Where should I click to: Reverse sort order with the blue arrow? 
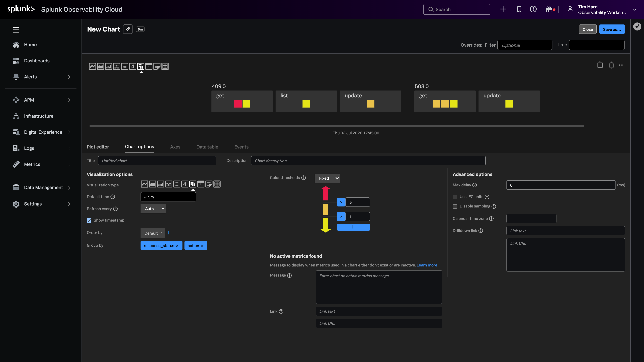coord(169,233)
